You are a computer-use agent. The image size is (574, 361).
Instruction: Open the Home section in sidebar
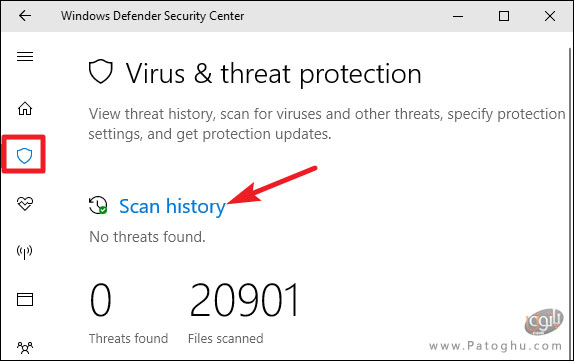25,108
